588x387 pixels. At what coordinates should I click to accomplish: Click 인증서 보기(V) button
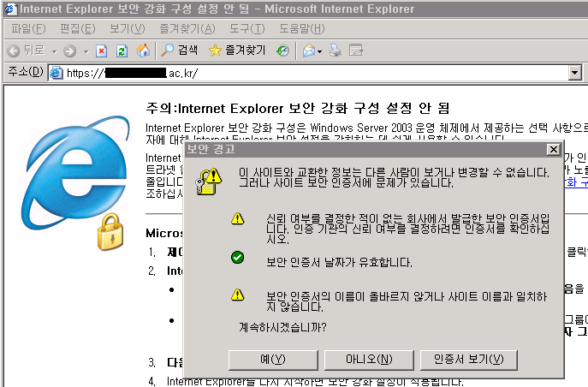coord(469,360)
